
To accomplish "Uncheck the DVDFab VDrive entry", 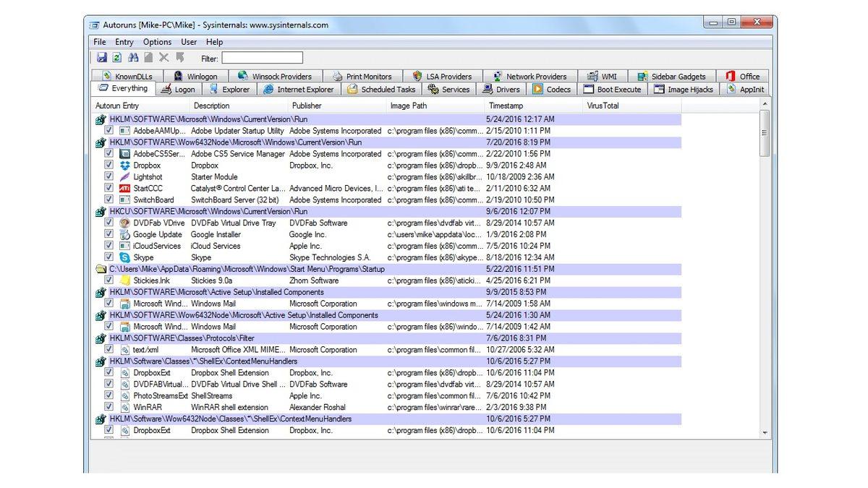I will coord(109,223).
